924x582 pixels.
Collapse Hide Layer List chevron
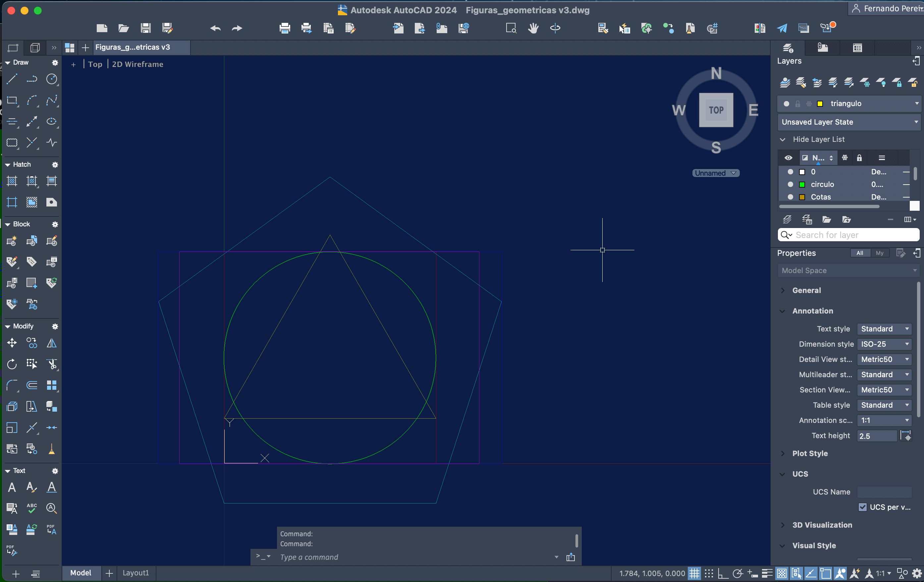coord(783,139)
